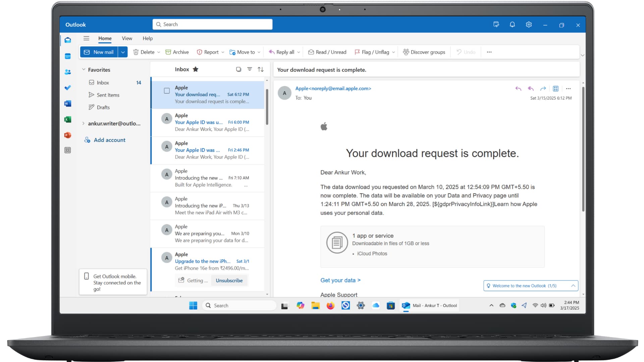Image resolution: width=644 pixels, height=362 pixels.
Task: Open Microsoft Store from the taskbar
Action: [x=390, y=305]
